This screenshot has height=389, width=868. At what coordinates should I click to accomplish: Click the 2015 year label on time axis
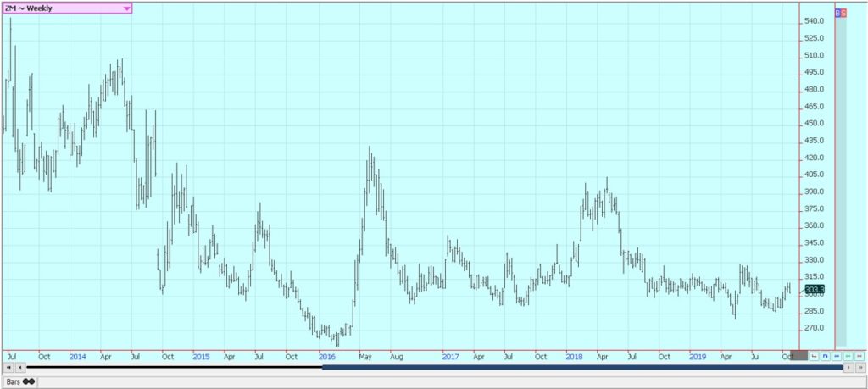pos(201,357)
